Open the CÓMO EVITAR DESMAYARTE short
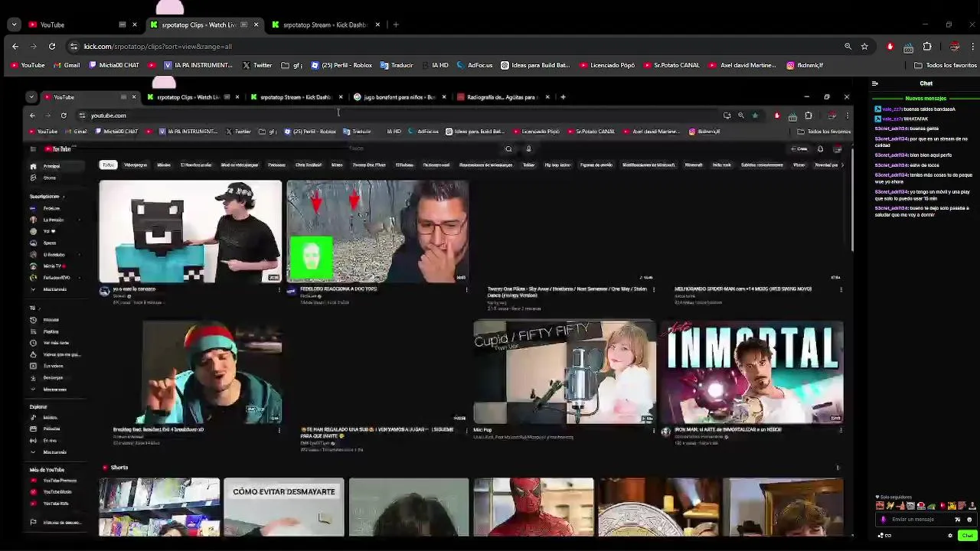The width and height of the screenshot is (980, 551). (x=283, y=507)
